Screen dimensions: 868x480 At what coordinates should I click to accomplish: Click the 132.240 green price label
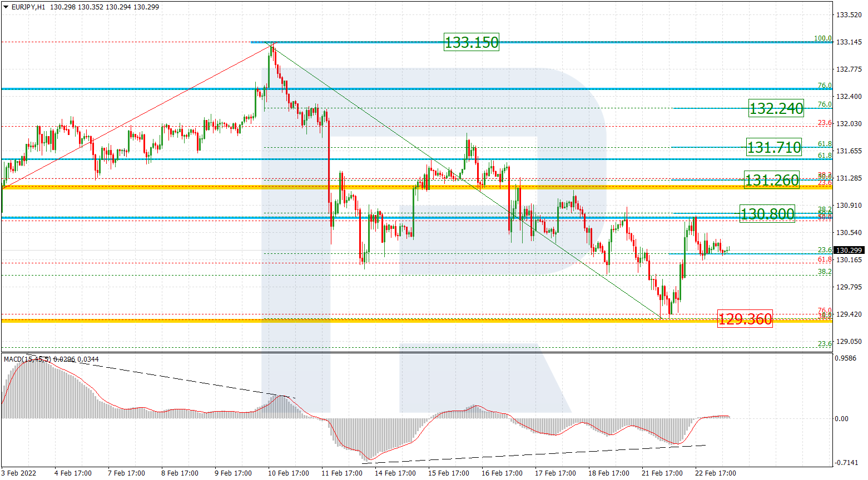[x=776, y=108]
